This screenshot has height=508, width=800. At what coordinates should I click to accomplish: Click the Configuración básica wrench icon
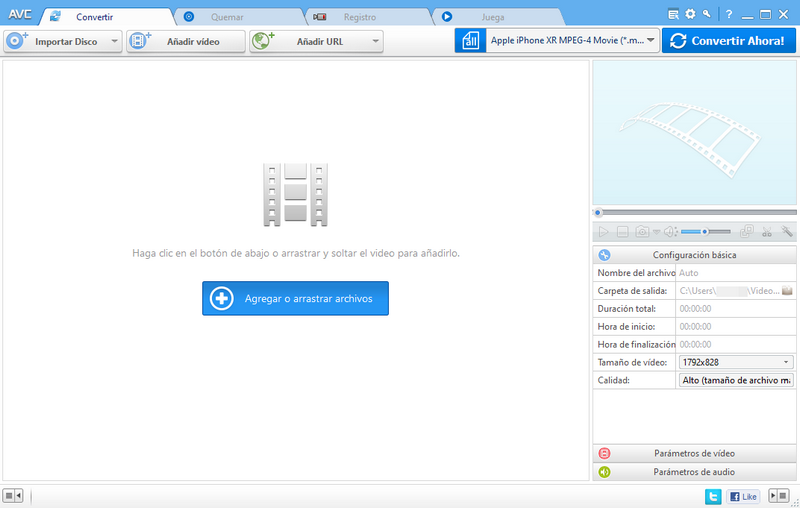point(605,255)
